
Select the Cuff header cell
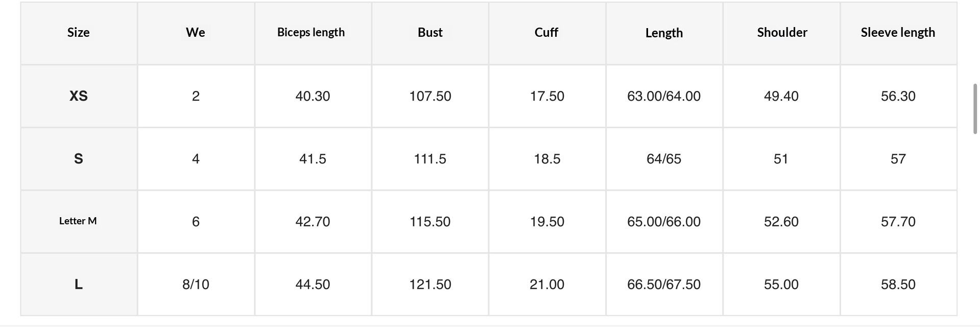[x=546, y=33]
